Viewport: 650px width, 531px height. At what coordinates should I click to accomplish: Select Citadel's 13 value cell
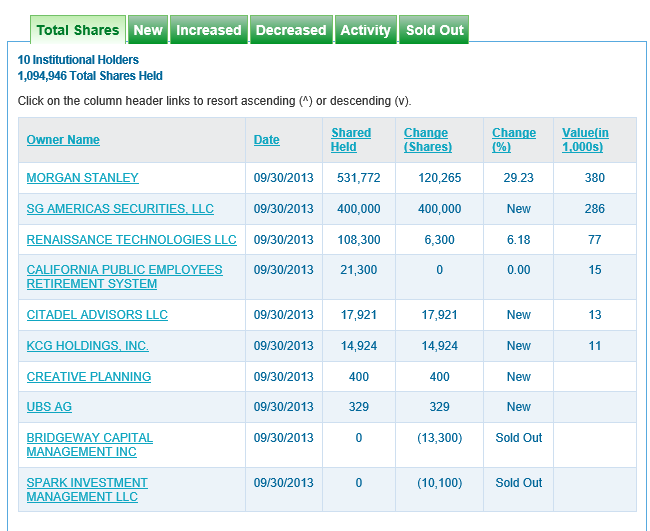[595, 315]
